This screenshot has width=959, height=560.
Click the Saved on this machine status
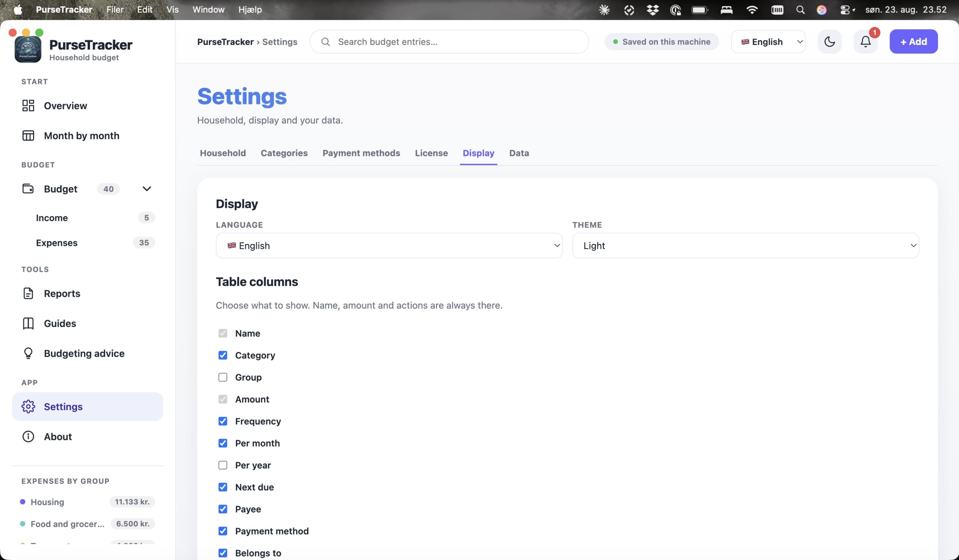coord(662,42)
